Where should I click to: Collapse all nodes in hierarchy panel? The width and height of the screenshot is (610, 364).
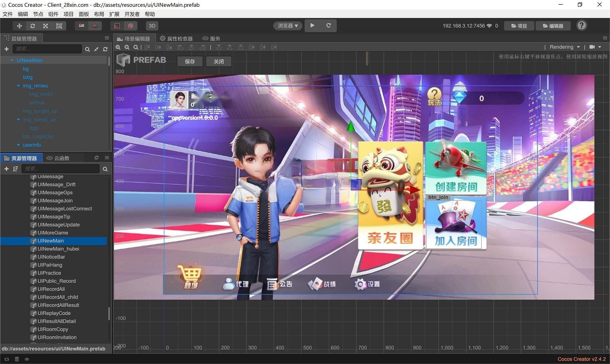tap(97, 49)
